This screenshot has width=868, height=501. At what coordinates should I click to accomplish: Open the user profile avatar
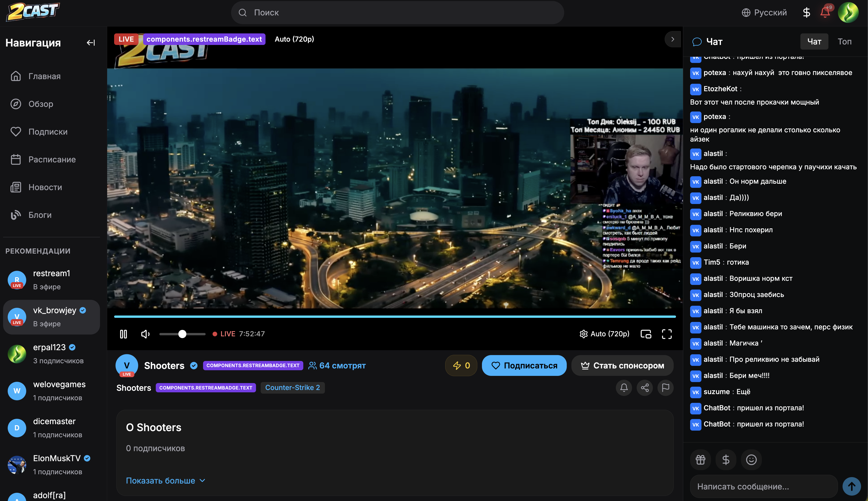[x=848, y=12]
